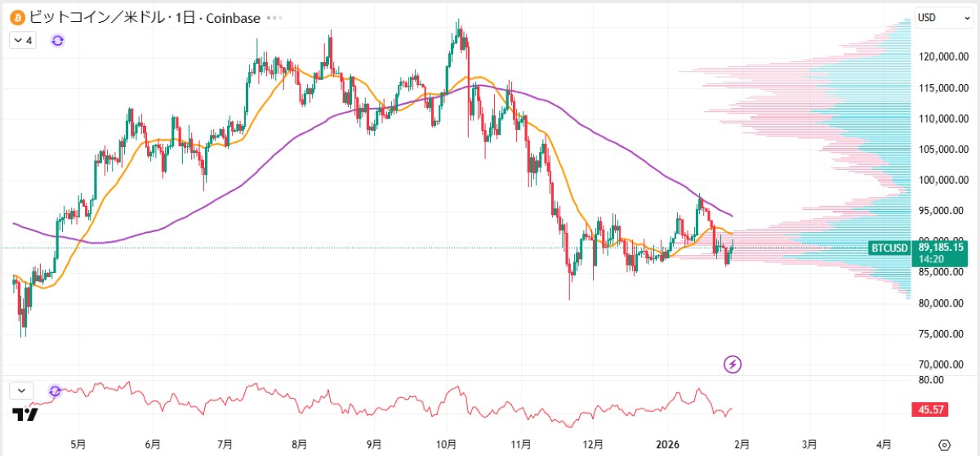
Task: Open the three-dots menu beside Coinbase
Action: (276, 18)
